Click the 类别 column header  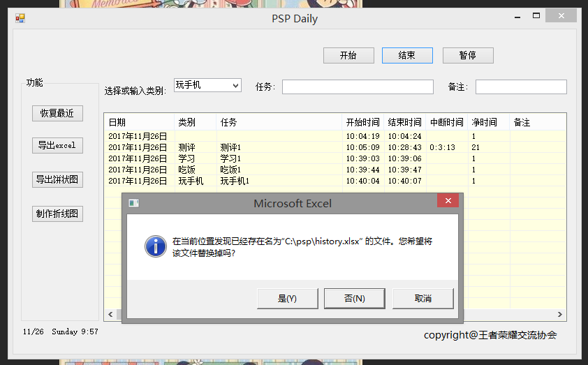tap(195, 122)
